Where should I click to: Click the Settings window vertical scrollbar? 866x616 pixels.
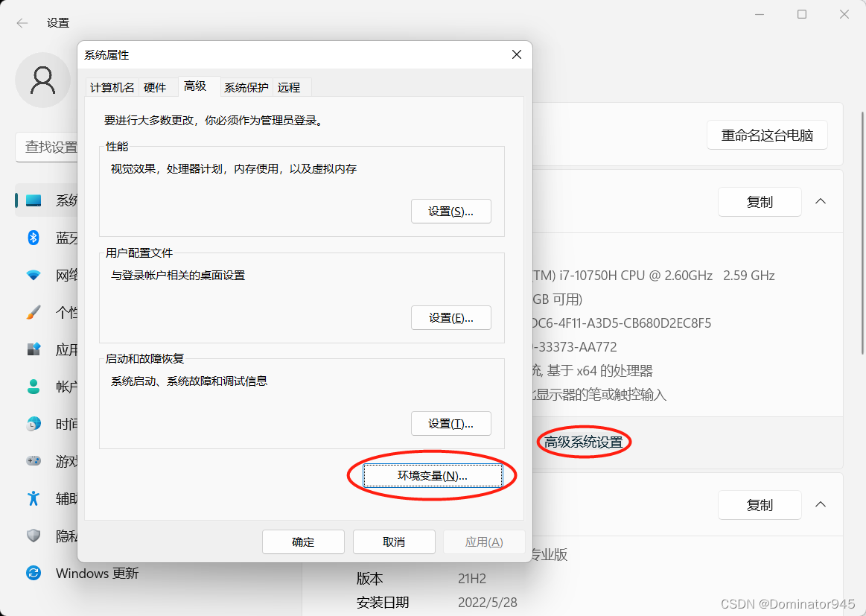click(x=863, y=233)
